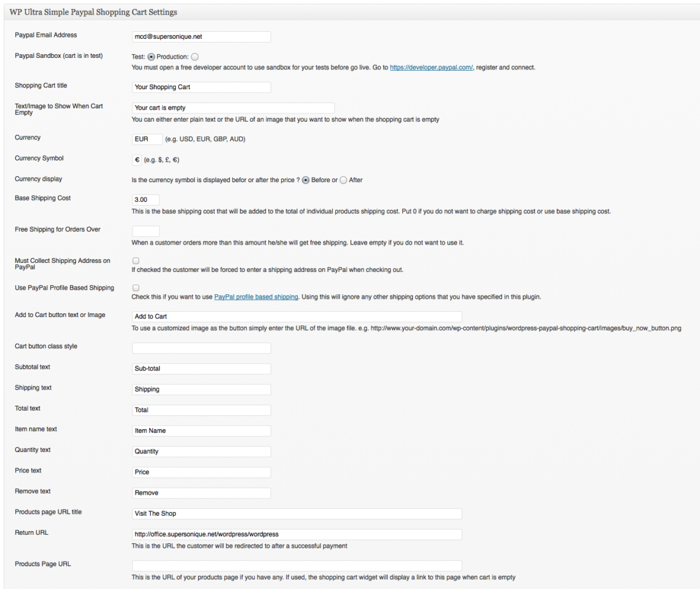Enable Must Collect Shipping Address on PayPal
The image size is (700, 589).
tap(136, 261)
